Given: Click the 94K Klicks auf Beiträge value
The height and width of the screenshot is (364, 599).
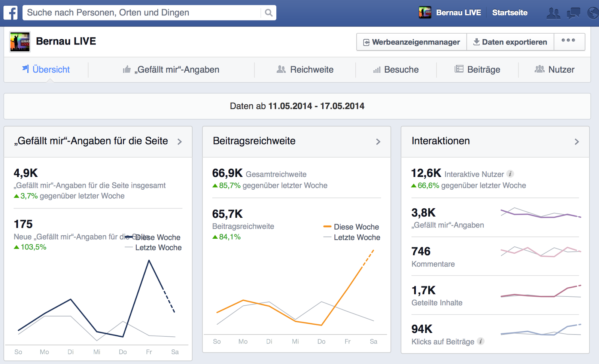Looking at the screenshot, I should pyautogui.click(x=422, y=329).
